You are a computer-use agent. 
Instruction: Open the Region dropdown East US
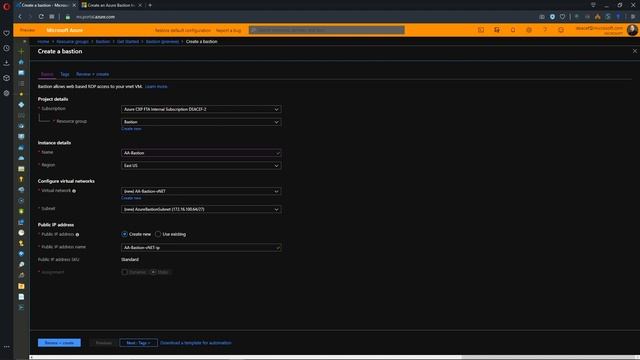(x=201, y=166)
